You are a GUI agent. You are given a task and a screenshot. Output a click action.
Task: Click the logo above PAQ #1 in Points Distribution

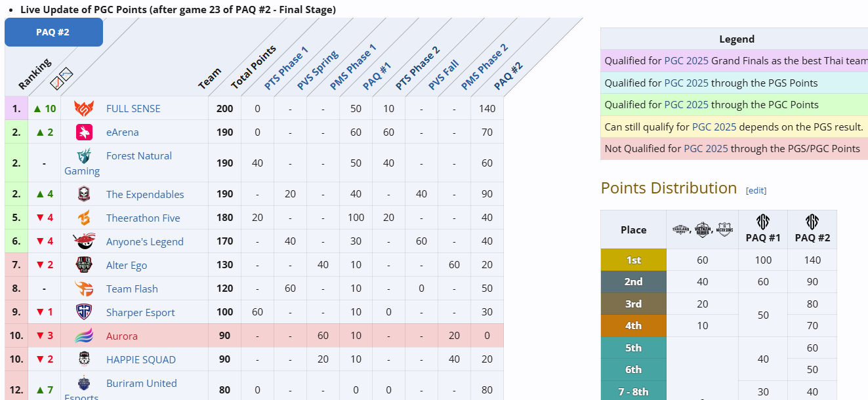pyautogui.click(x=763, y=222)
